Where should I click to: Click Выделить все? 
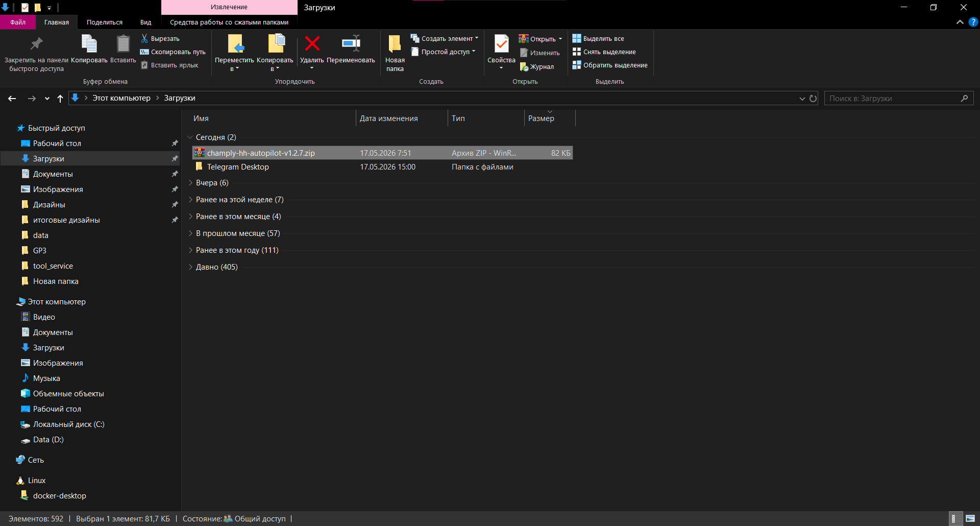(x=598, y=39)
